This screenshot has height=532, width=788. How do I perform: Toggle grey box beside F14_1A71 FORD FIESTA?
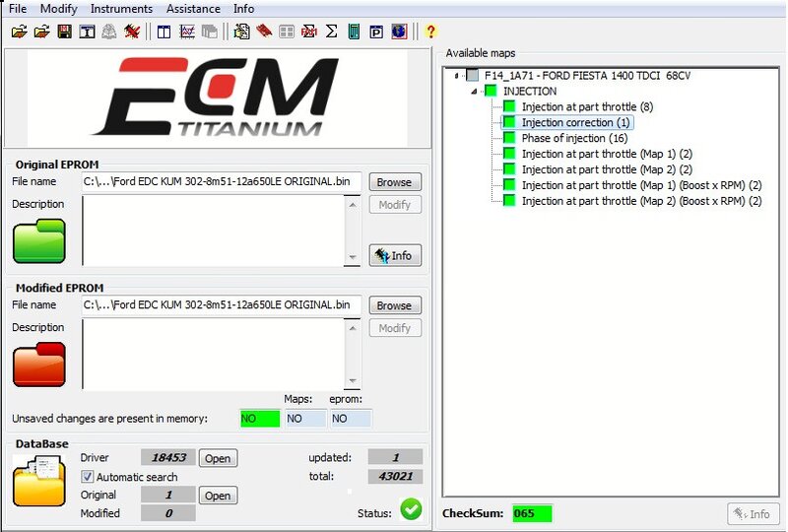[473, 76]
